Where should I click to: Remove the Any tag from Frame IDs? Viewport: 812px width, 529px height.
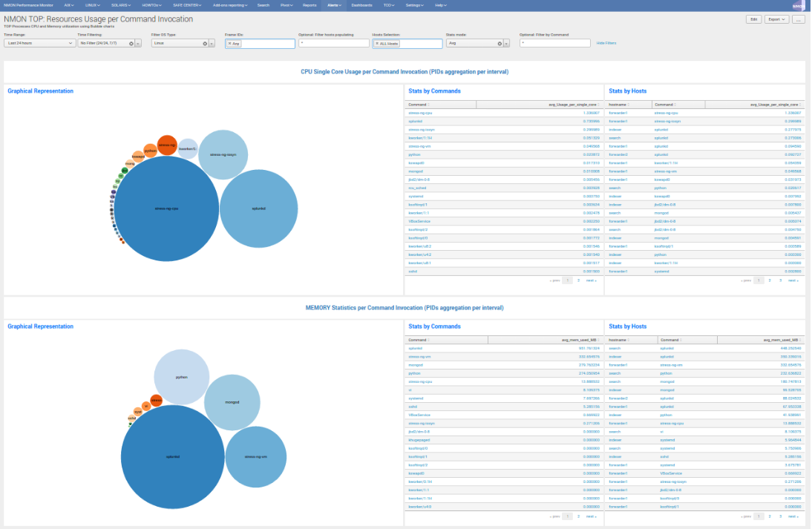pyautogui.click(x=229, y=44)
